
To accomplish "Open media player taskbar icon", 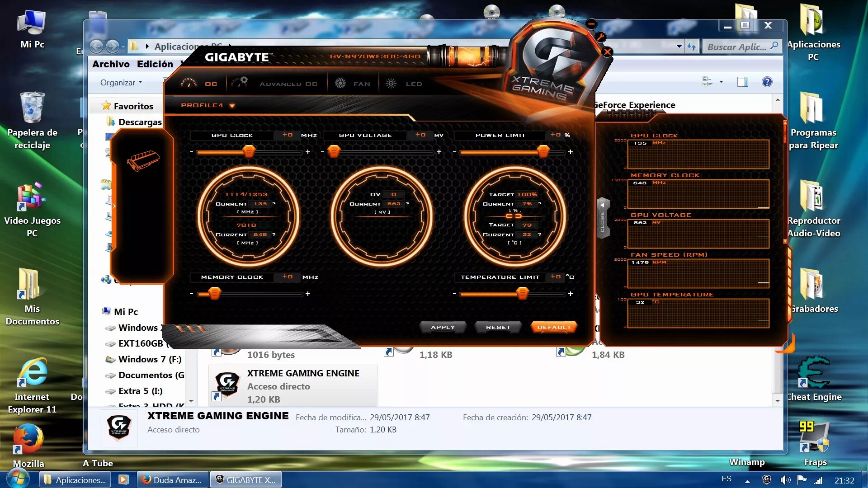I will [x=123, y=479].
